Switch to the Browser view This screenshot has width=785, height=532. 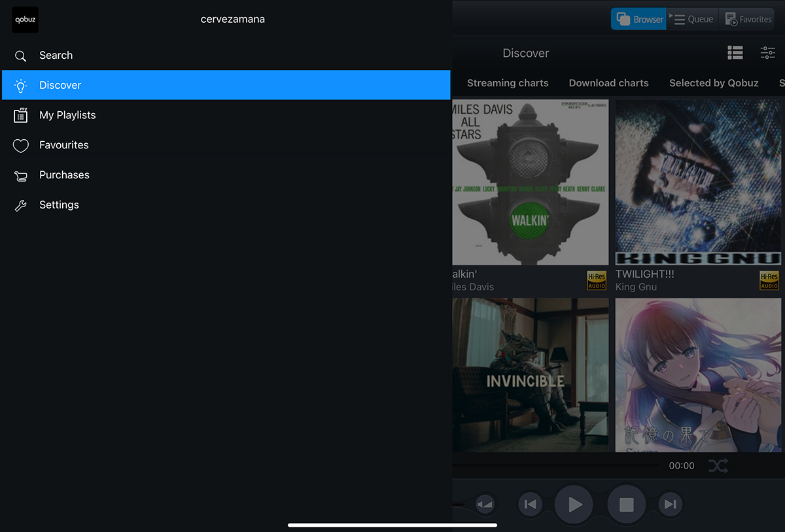(639, 20)
